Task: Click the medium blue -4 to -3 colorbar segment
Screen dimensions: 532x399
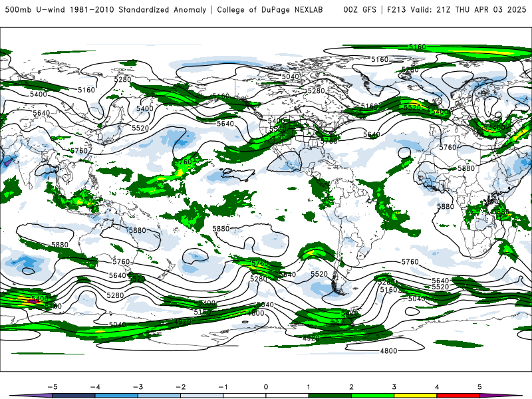Action: (x=116, y=396)
